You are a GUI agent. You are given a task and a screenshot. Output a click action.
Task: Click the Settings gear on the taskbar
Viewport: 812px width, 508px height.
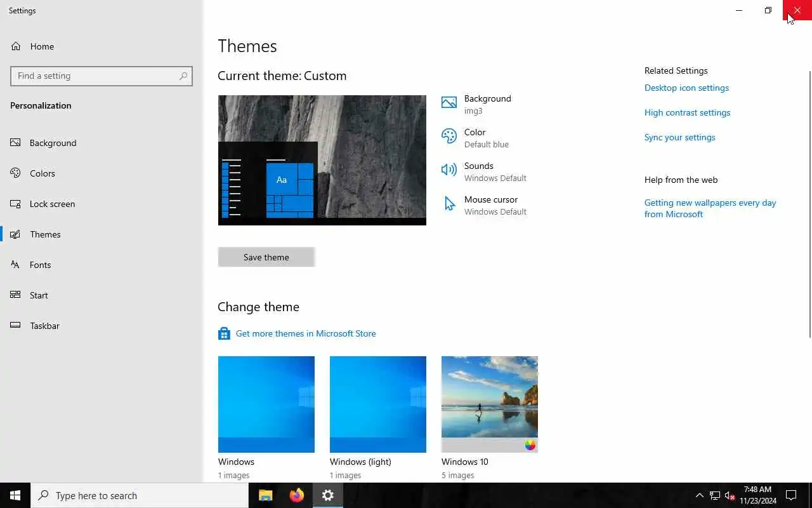[328, 495]
